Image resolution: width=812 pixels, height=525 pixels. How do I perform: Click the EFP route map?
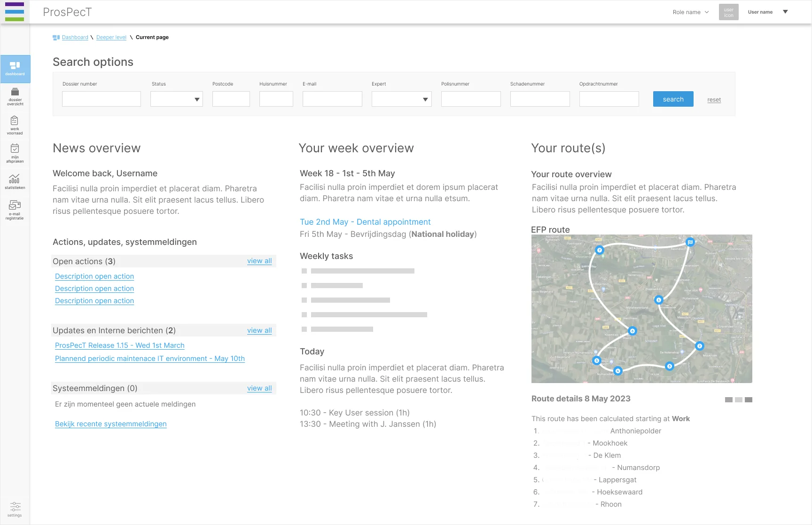pyautogui.click(x=642, y=309)
